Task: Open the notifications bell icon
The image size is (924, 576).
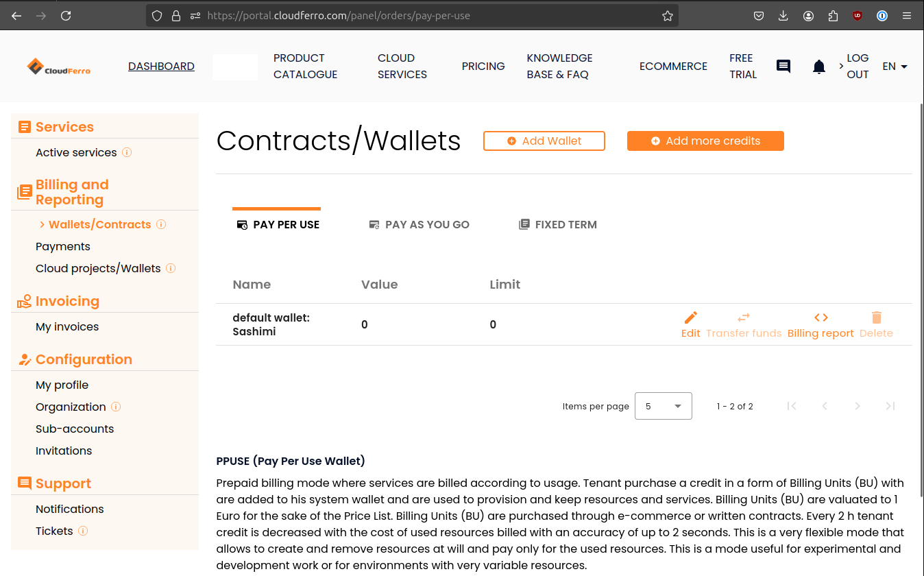Action: pyautogui.click(x=818, y=67)
